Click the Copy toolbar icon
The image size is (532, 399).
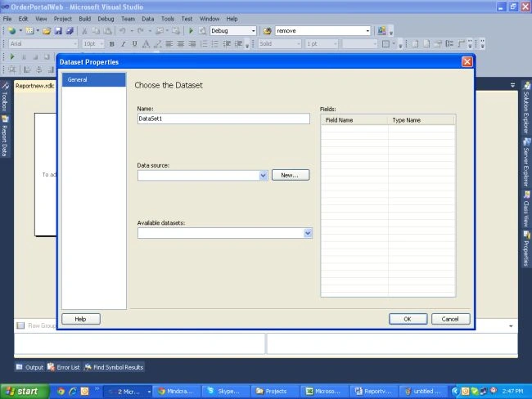point(96,31)
